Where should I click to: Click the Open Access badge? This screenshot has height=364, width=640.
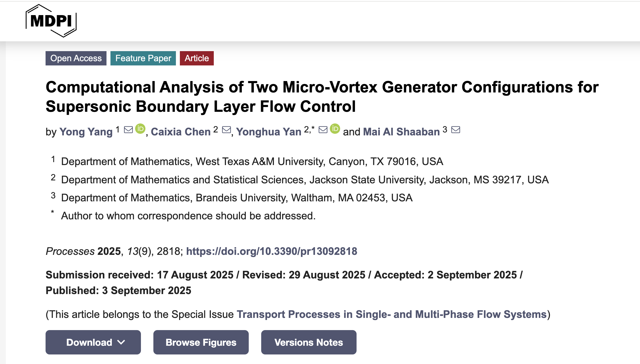click(76, 58)
